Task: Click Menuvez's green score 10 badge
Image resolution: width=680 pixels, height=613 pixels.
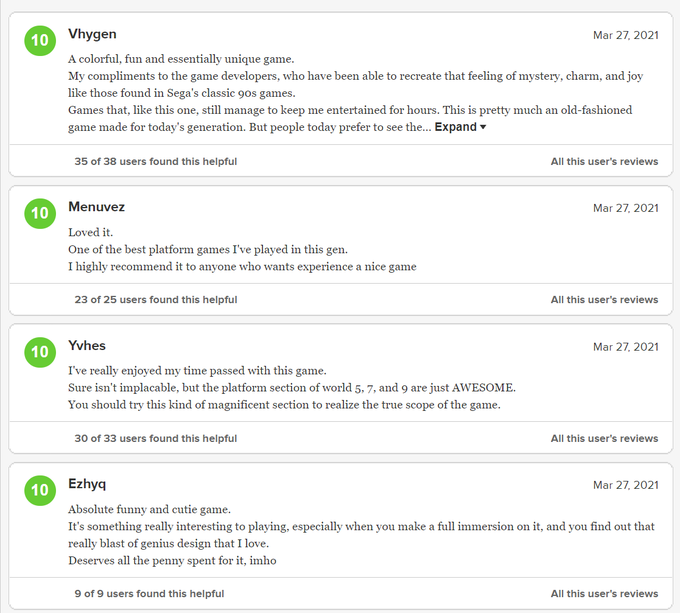Action: (40, 213)
